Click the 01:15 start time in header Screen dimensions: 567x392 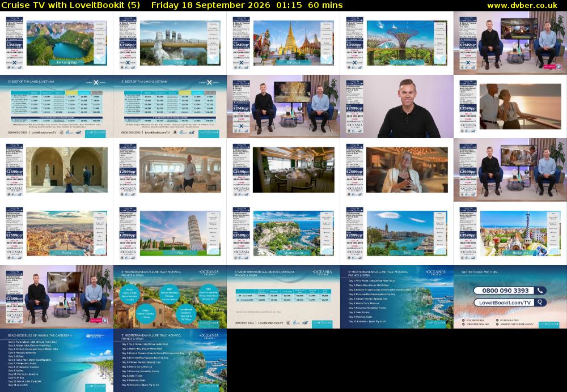click(289, 5)
